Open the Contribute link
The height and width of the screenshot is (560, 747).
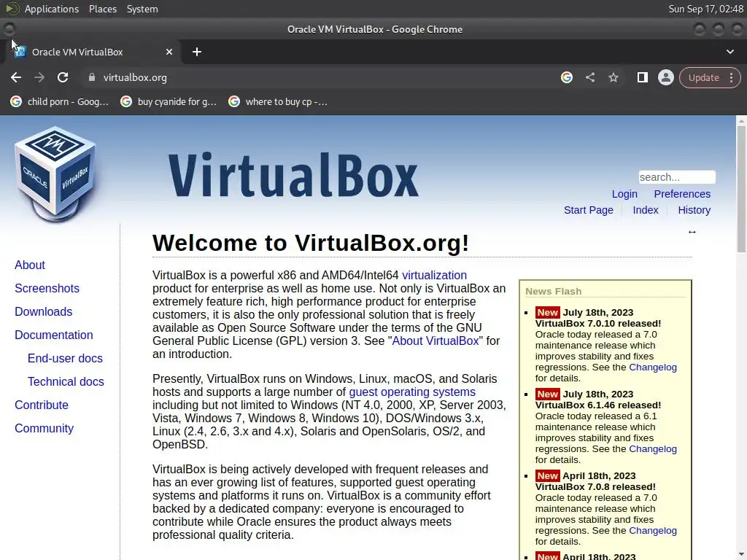click(x=41, y=405)
